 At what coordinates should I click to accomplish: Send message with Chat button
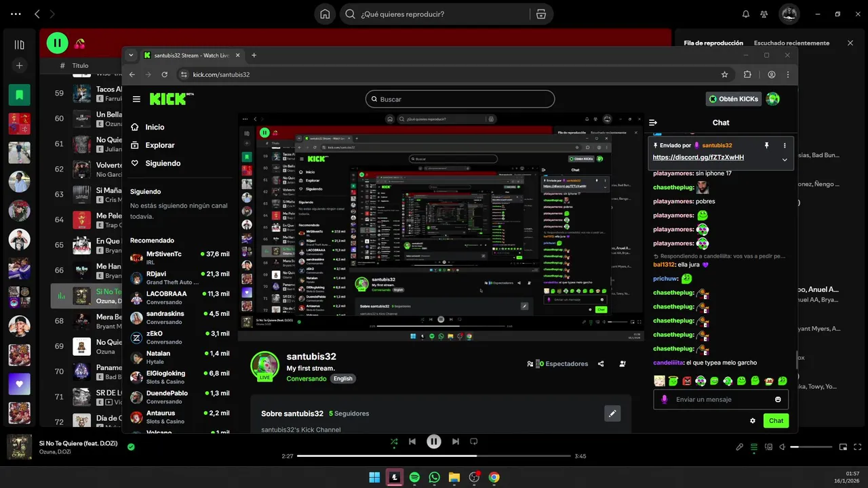(x=776, y=421)
